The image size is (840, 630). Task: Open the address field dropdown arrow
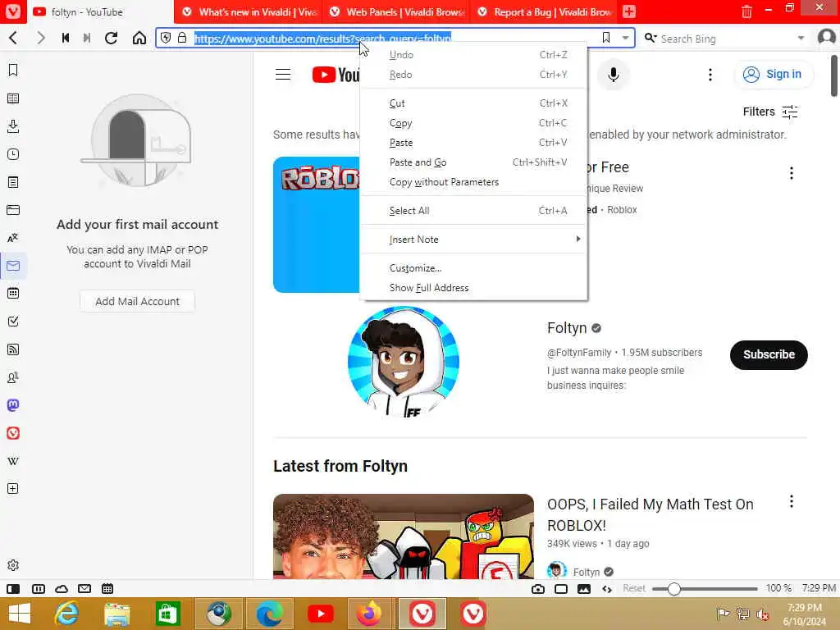[x=625, y=38]
